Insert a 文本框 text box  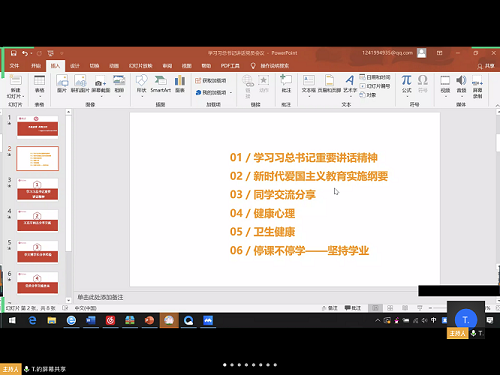(x=309, y=84)
